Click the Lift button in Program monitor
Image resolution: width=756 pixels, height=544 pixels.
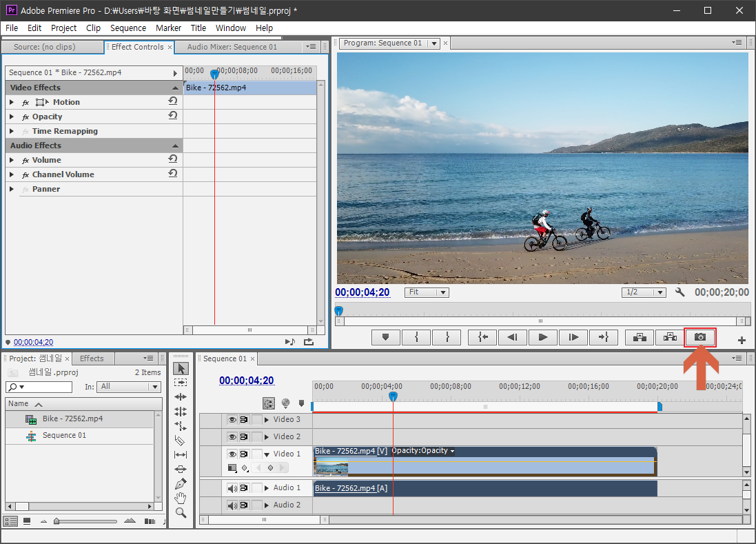[x=640, y=337]
